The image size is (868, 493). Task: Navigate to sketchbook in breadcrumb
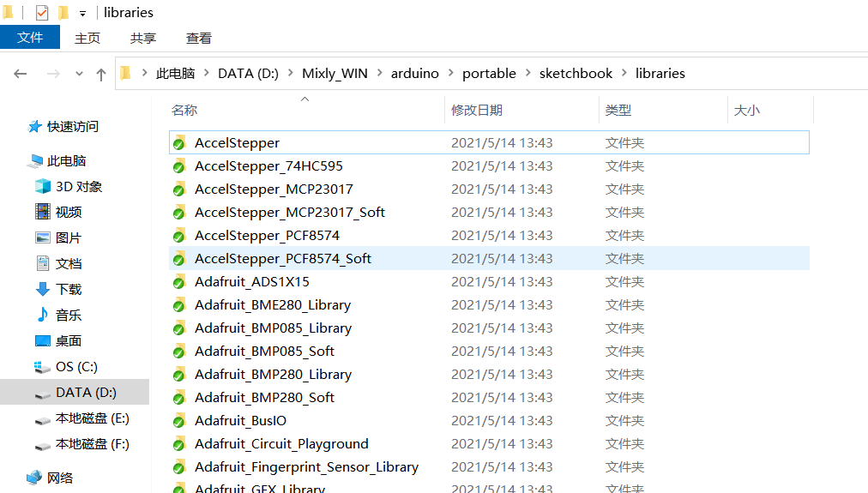point(576,74)
